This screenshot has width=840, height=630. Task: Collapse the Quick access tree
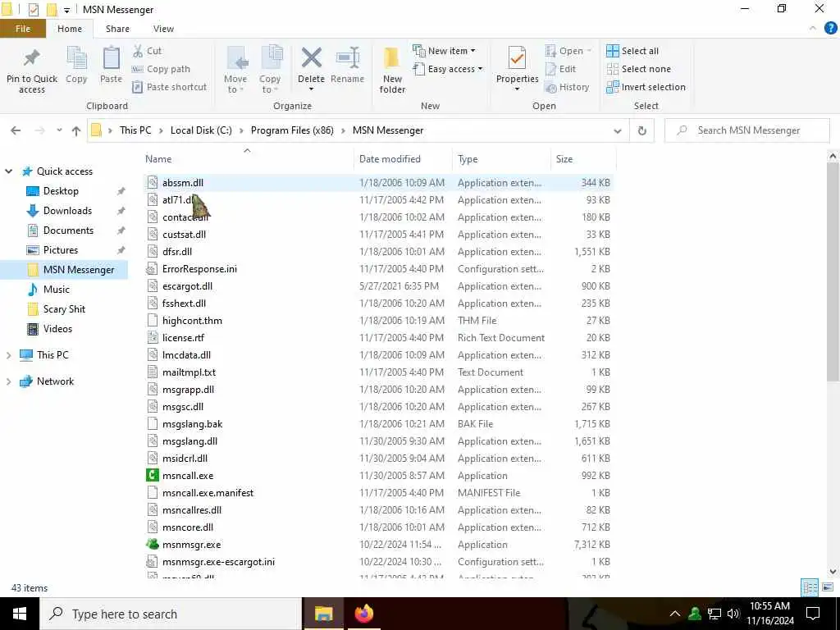click(x=8, y=171)
